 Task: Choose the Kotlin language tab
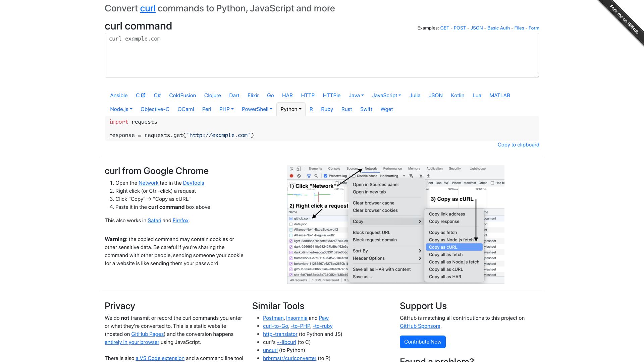pos(458,96)
